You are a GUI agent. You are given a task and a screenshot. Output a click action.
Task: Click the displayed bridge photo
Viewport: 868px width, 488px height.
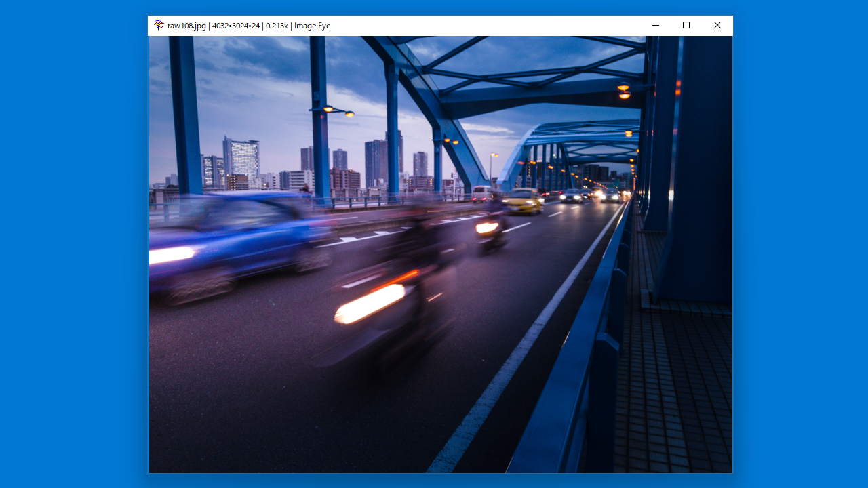point(440,254)
